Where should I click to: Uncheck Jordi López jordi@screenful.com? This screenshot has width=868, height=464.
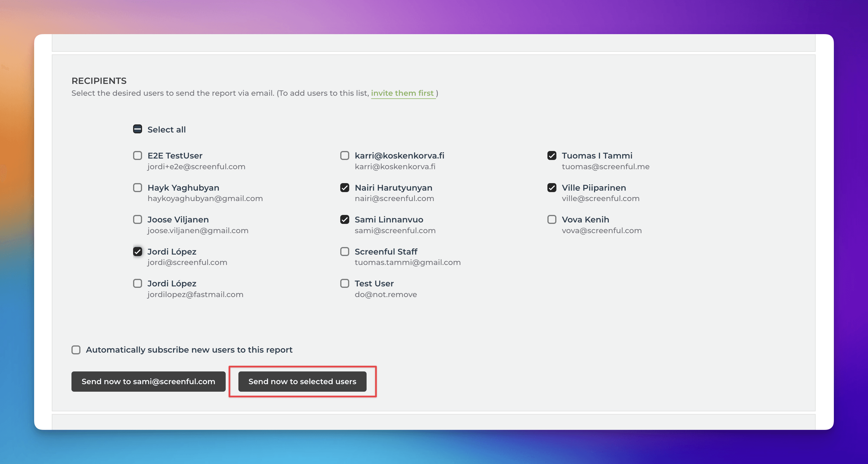[x=137, y=251]
